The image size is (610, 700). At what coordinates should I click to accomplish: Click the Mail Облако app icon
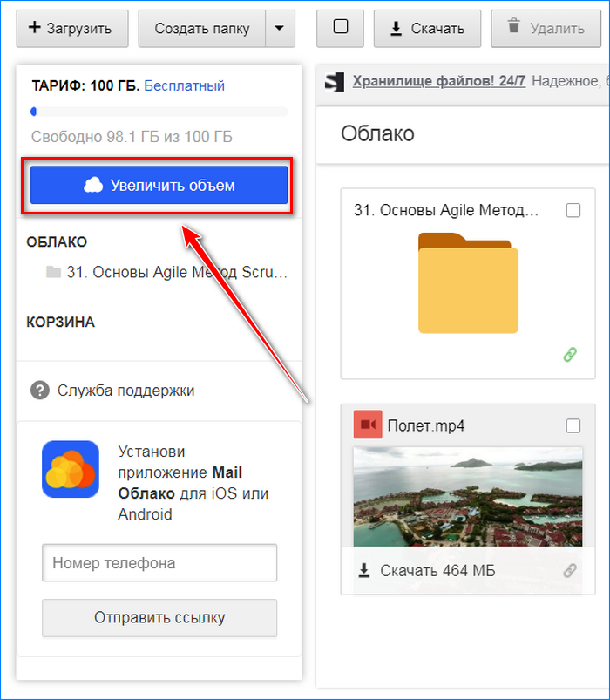(x=71, y=469)
